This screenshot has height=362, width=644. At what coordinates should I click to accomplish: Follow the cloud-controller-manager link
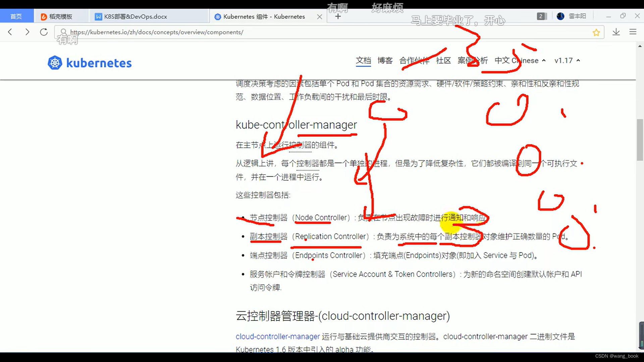(x=278, y=337)
